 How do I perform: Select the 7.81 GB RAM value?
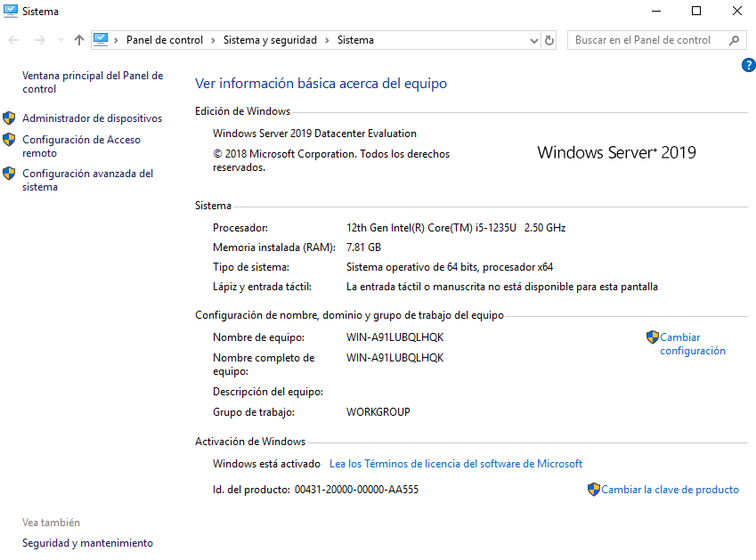(363, 248)
